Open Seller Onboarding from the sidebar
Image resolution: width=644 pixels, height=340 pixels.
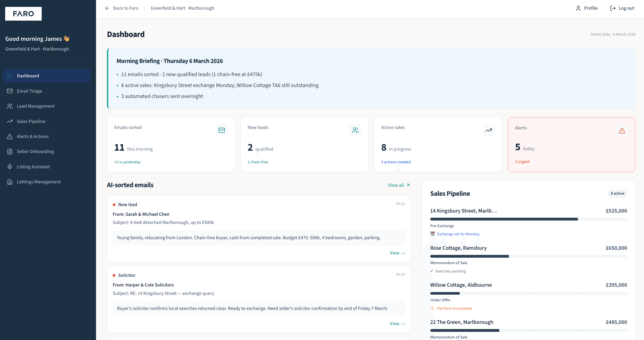[35, 151]
